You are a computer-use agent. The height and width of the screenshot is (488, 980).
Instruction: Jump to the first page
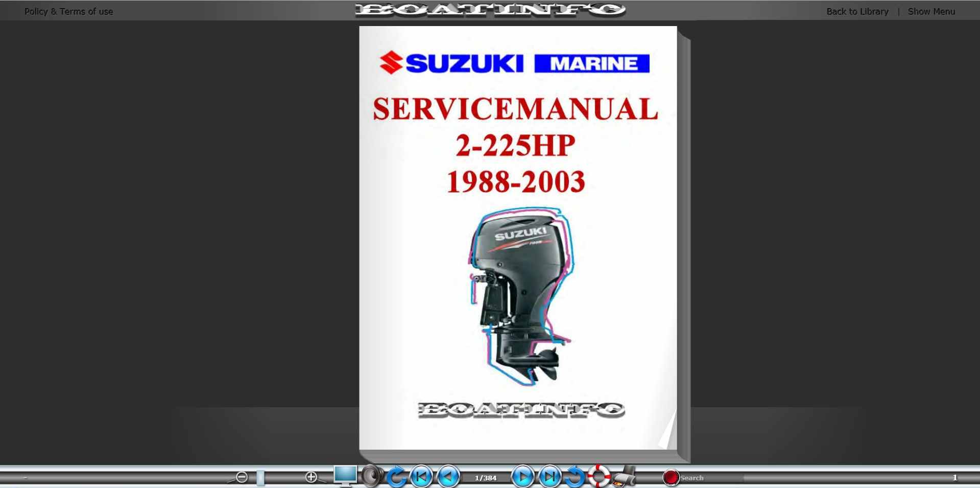point(421,477)
